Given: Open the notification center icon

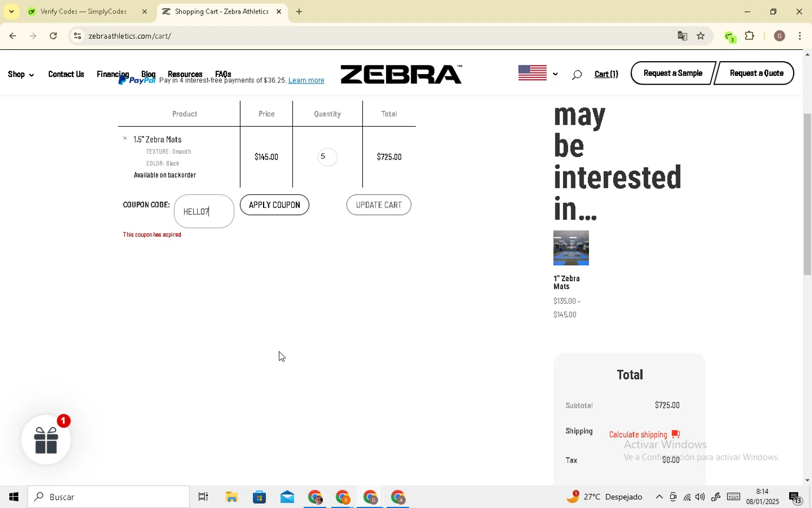Looking at the screenshot, I should click(795, 497).
